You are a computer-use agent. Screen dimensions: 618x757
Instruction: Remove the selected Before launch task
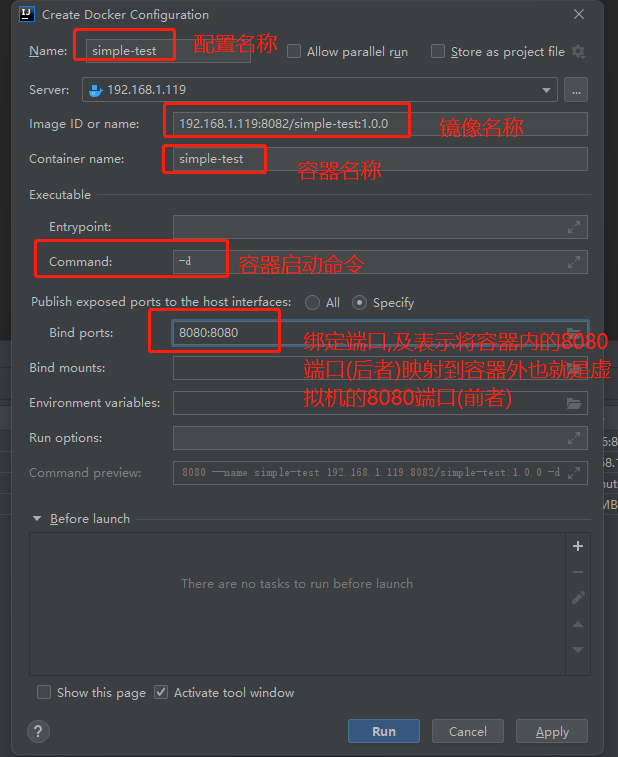pos(578,572)
